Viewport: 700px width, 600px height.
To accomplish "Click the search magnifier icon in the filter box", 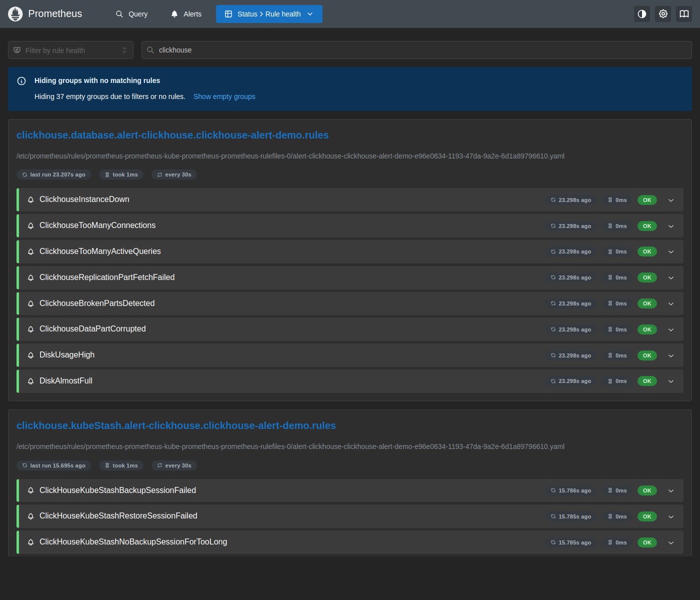I will coord(150,50).
